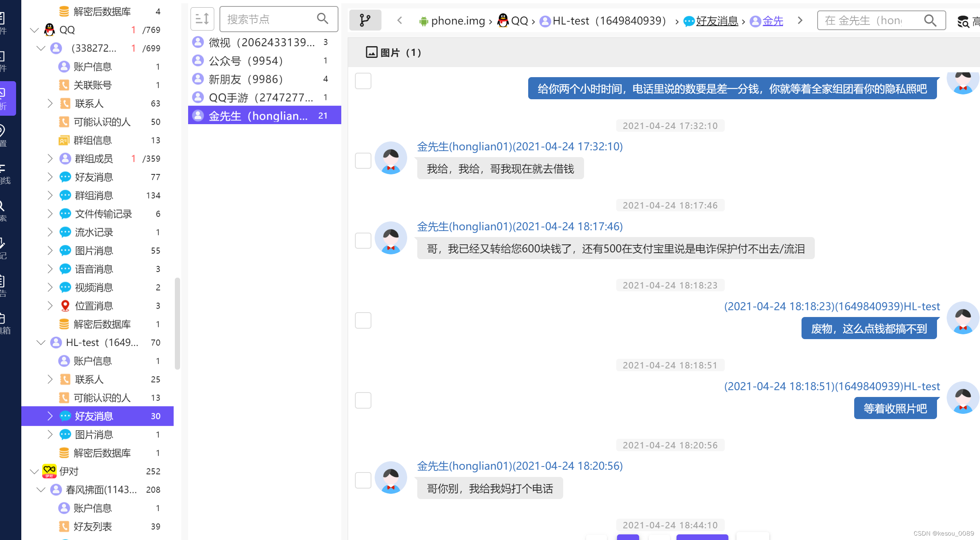Check the box beside 我给，我给 message
The height and width of the screenshot is (540, 980).
click(363, 161)
